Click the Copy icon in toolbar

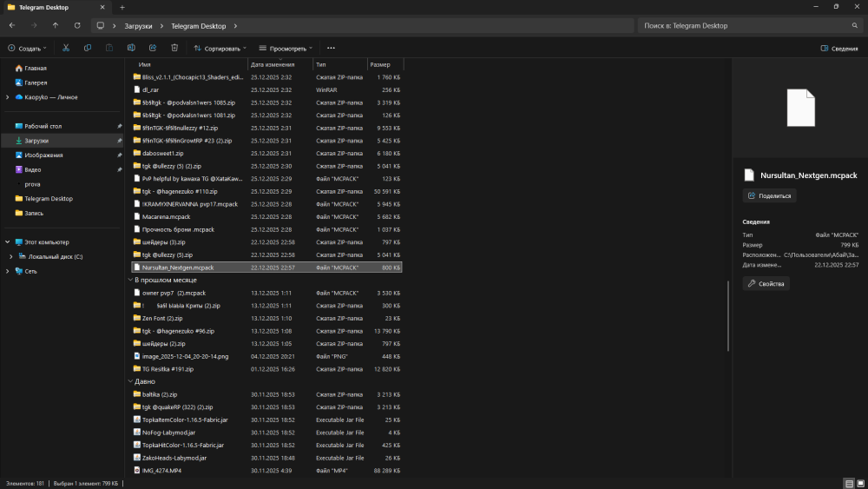pyautogui.click(x=88, y=48)
